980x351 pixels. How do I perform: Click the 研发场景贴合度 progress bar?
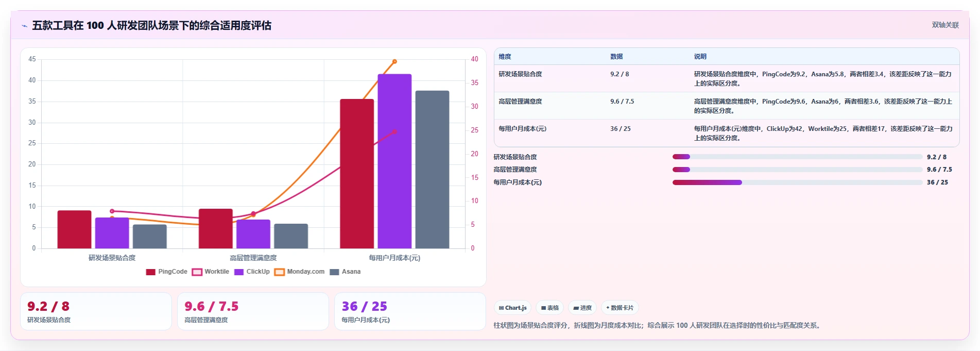click(x=797, y=157)
